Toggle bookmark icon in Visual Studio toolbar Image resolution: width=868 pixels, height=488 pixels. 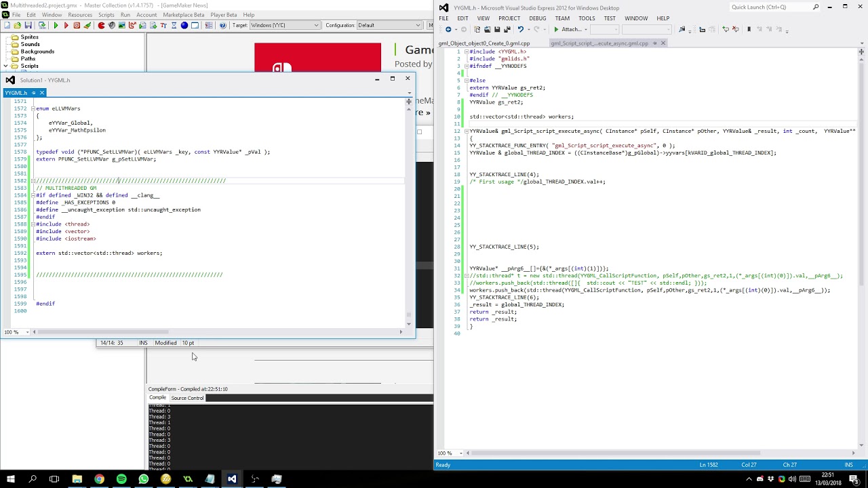tap(749, 29)
